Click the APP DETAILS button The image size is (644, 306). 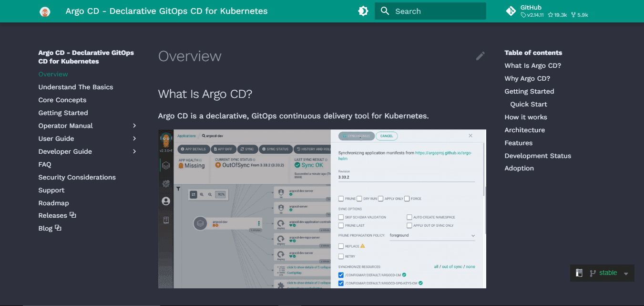pyautogui.click(x=193, y=149)
